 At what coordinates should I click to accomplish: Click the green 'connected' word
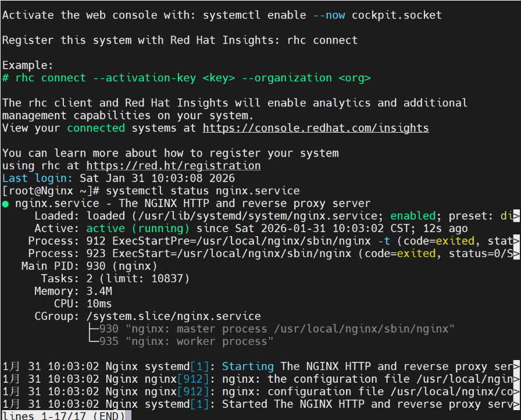pyautogui.click(x=96, y=128)
